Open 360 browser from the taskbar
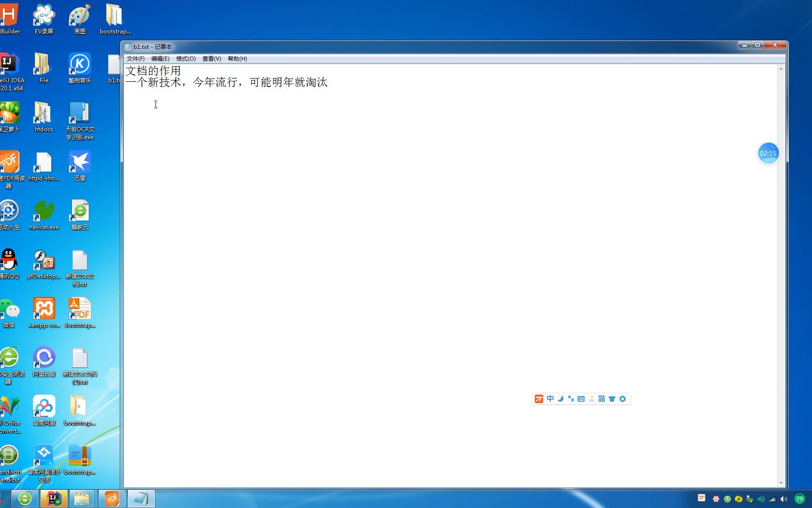 click(25, 499)
